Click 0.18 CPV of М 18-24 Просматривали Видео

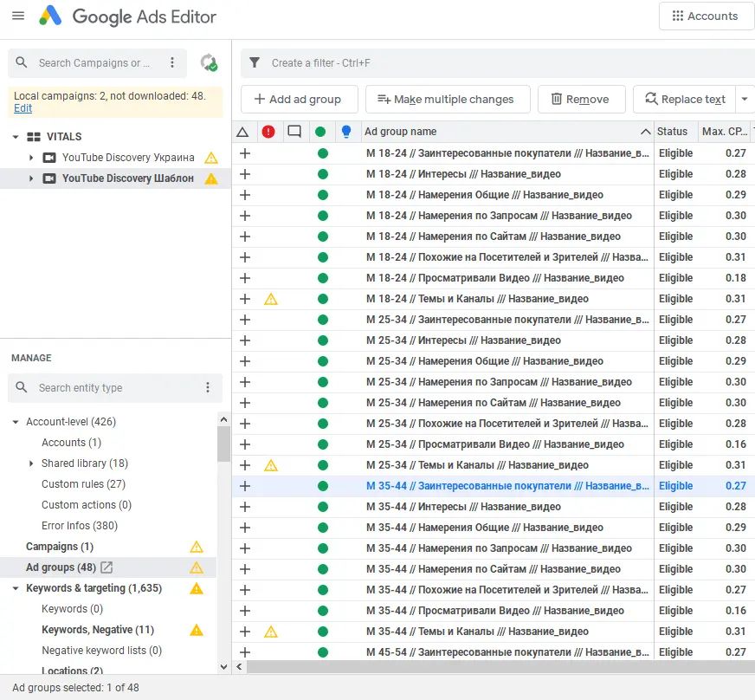735,278
